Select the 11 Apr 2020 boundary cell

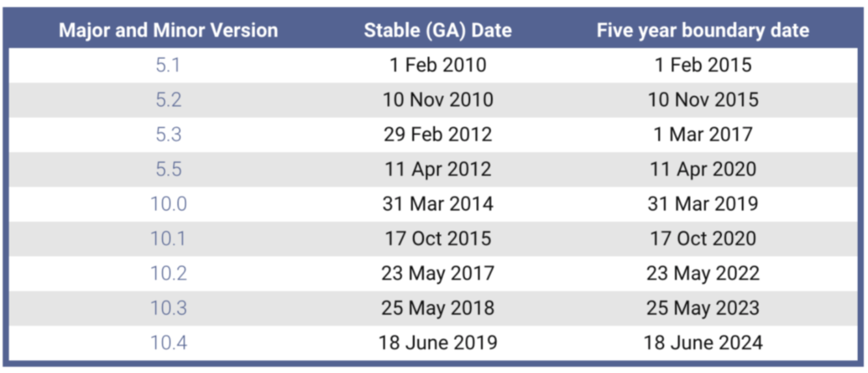pos(703,169)
